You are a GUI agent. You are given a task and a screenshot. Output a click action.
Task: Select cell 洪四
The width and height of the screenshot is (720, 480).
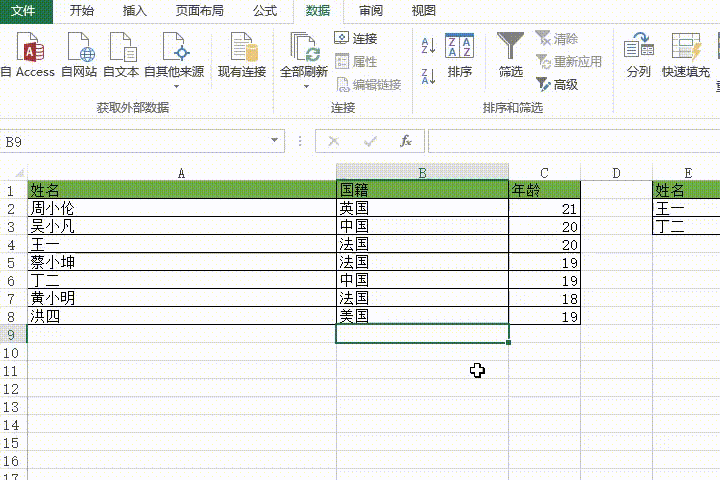click(x=182, y=316)
